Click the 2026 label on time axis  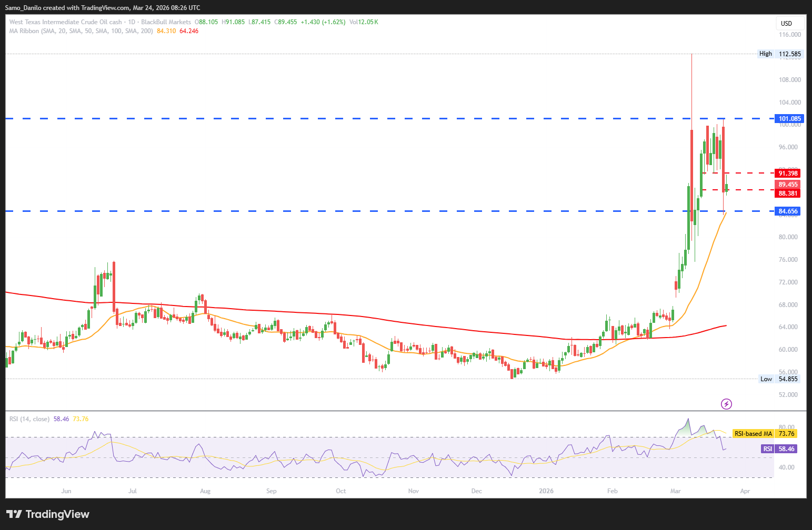click(x=546, y=491)
